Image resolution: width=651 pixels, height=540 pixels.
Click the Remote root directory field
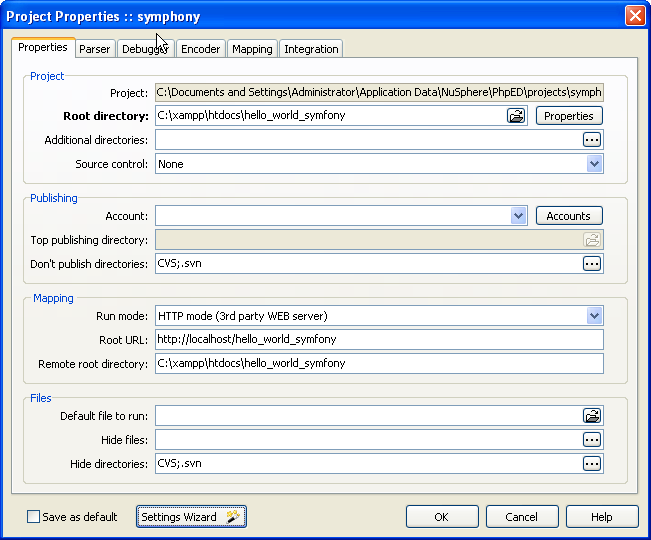click(379, 364)
